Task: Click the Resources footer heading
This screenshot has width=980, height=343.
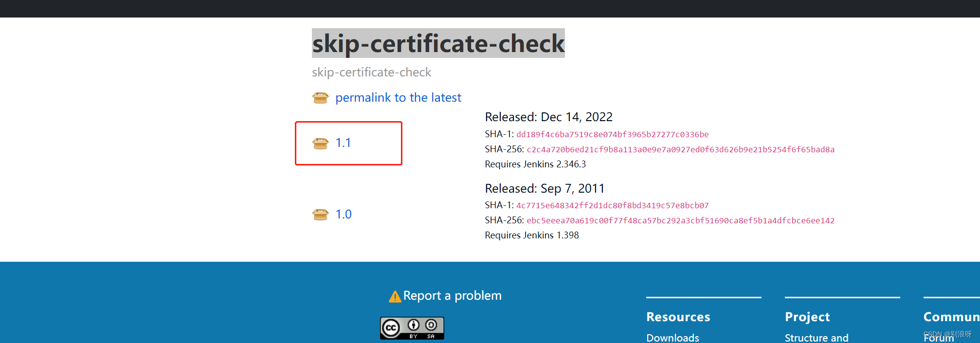Action: point(678,317)
